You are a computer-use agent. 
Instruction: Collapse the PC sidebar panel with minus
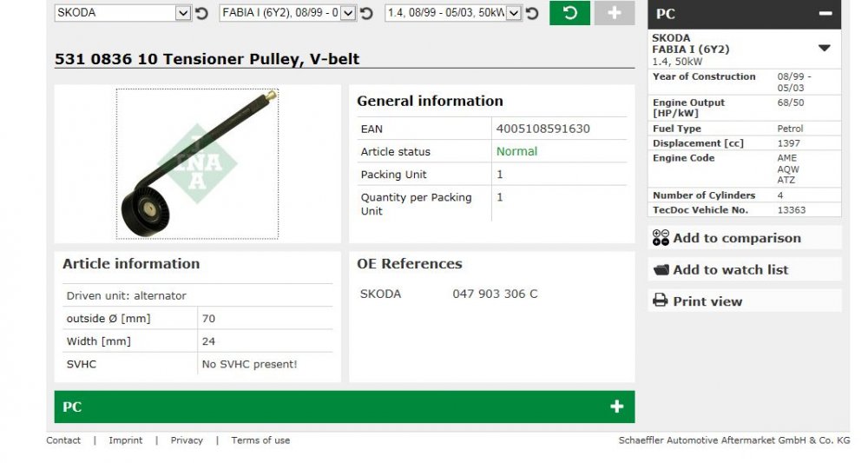[x=825, y=13]
